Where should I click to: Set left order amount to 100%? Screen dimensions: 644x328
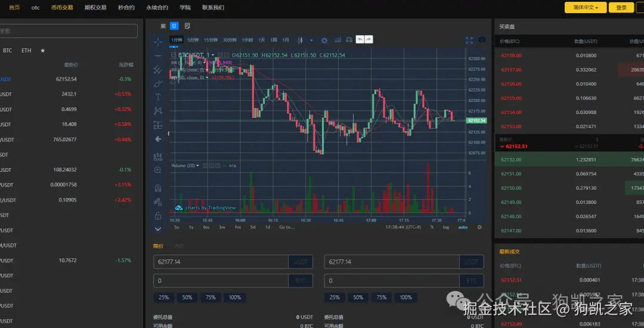tap(235, 297)
